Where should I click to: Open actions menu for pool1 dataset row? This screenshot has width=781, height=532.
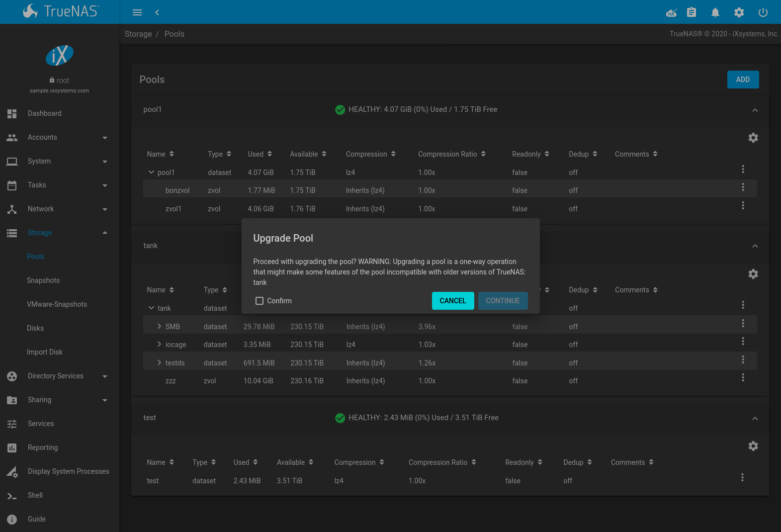[743, 169]
